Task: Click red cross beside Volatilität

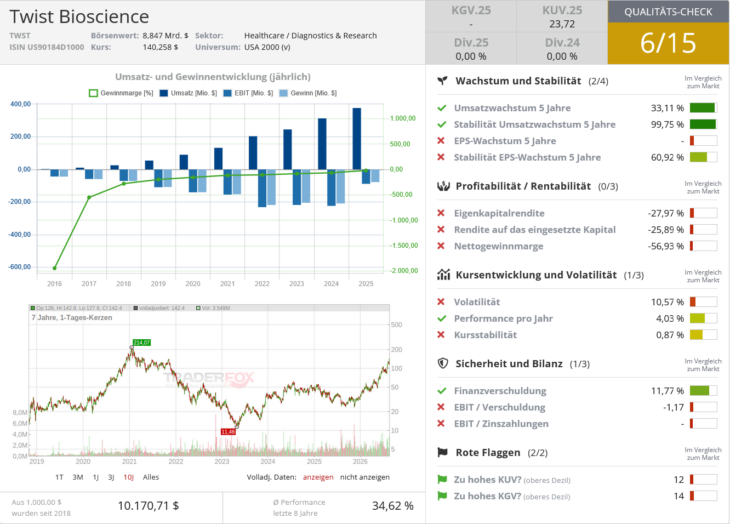Action: [x=441, y=302]
